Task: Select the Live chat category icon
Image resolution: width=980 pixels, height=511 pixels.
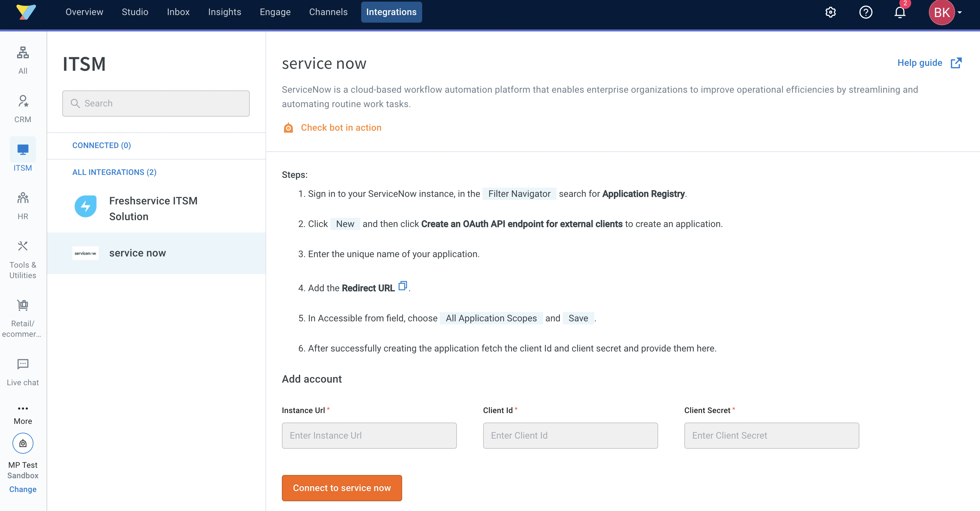Action: click(x=23, y=364)
